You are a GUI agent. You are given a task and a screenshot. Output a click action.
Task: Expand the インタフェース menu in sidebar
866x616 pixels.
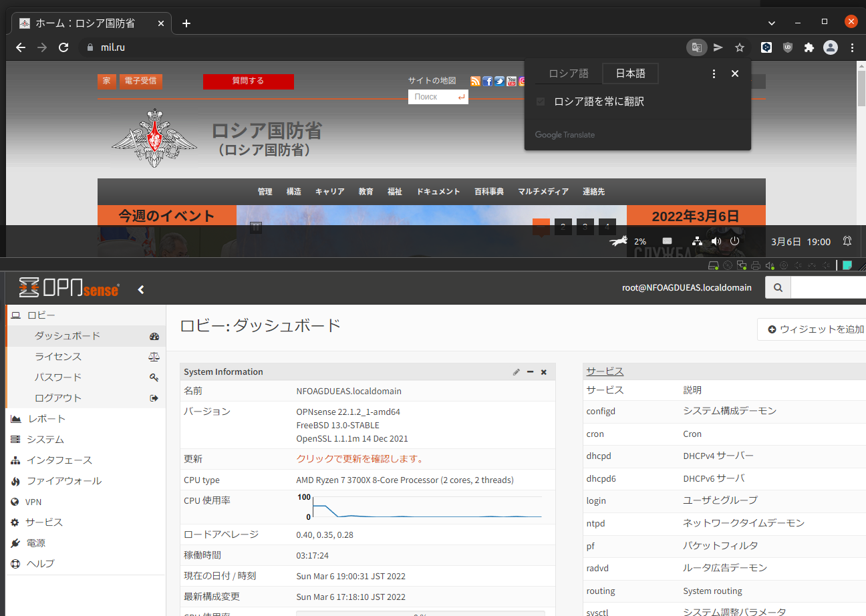[86, 460]
